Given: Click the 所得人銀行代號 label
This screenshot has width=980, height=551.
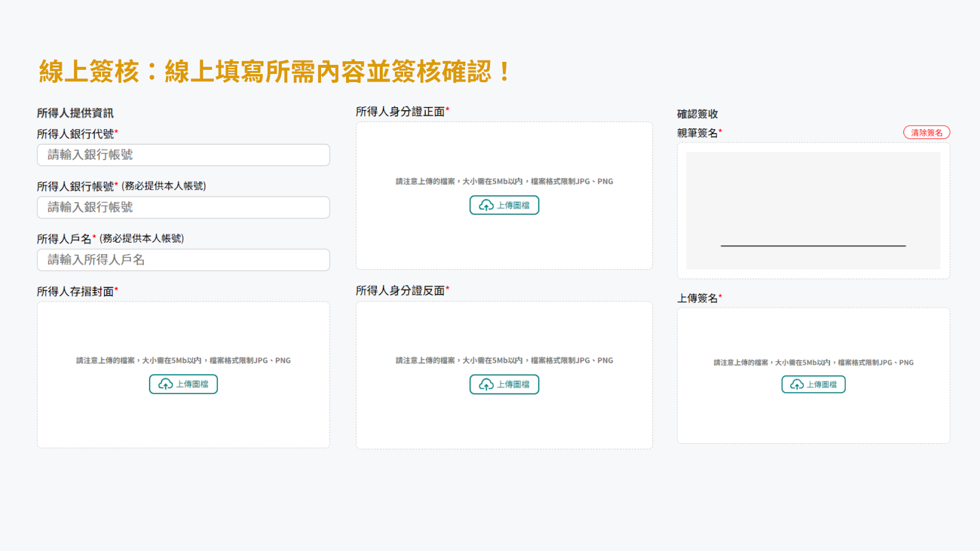Looking at the screenshot, I should (77, 134).
